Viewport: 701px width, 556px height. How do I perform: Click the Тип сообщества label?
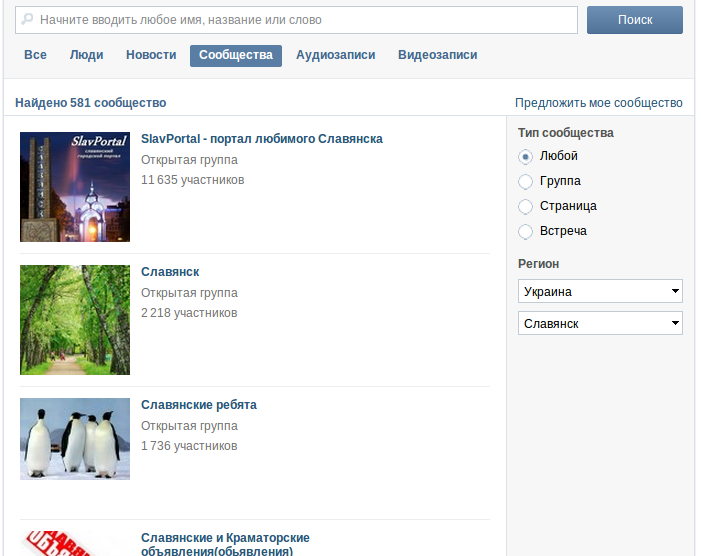tap(566, 133)
